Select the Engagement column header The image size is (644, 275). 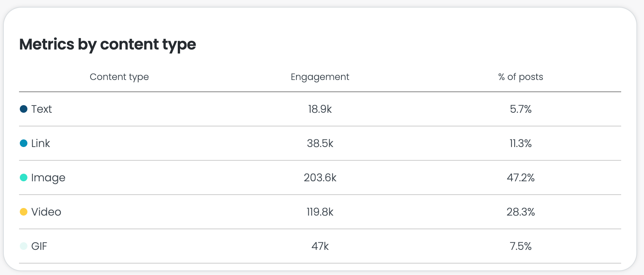coord(320,77)
